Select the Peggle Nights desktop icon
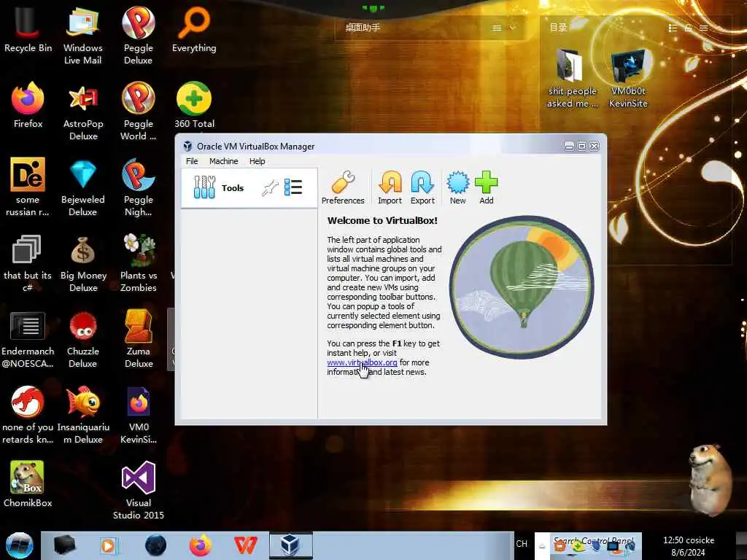The height and width of the screenshot is (560, 747). point(138,187)
